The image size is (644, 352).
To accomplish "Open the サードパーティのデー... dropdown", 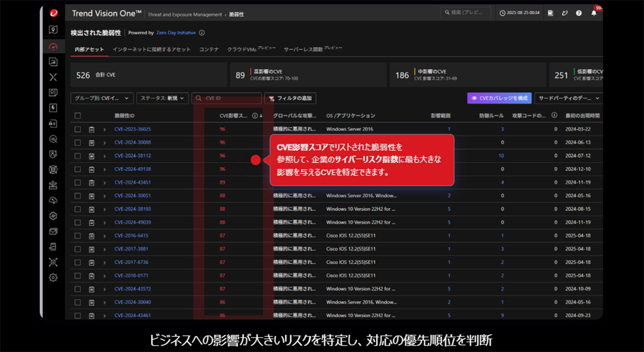I will pos(568,98).
